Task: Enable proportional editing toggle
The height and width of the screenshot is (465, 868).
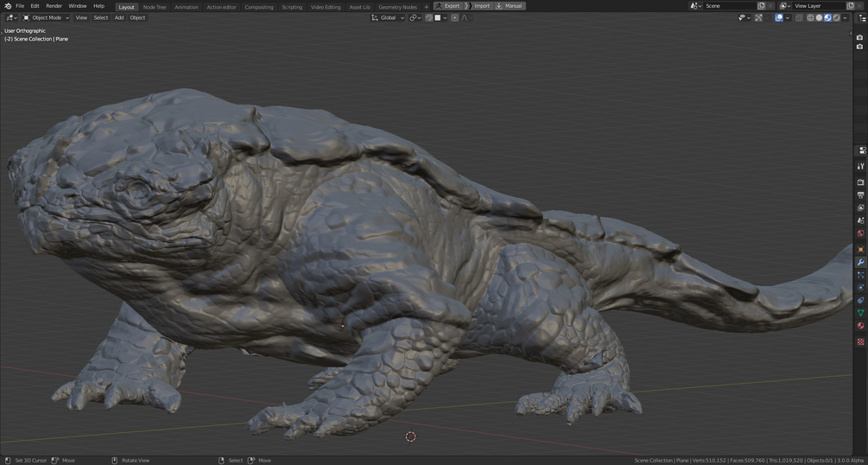Action: click(455, 17)
